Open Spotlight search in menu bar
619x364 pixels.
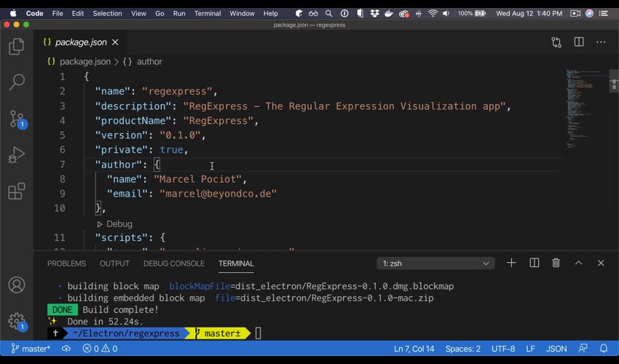[328, 13]
